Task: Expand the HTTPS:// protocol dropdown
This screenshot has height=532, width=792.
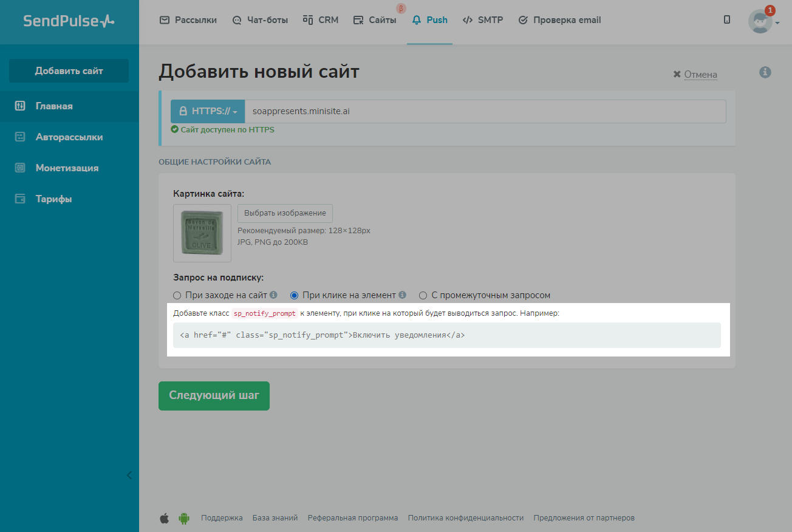Action: tap(208, 112)
